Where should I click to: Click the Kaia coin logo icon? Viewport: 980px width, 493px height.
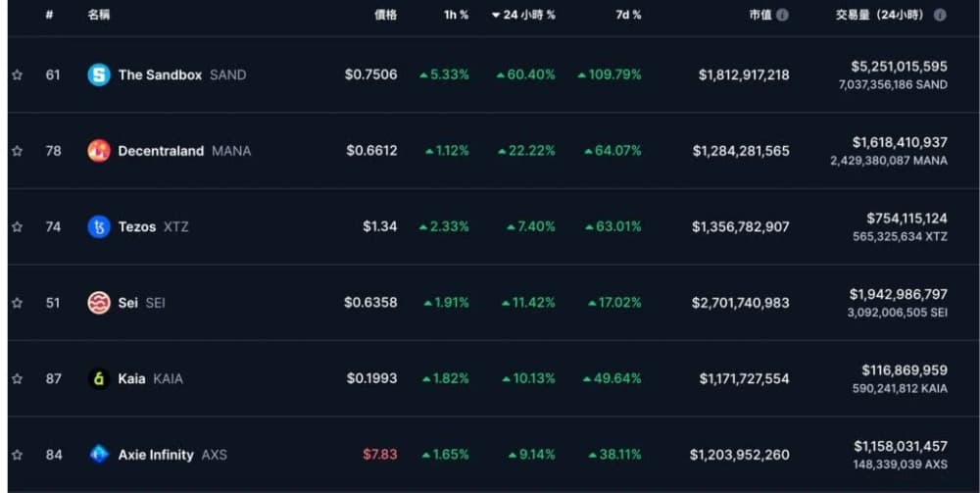pos(99,378)
